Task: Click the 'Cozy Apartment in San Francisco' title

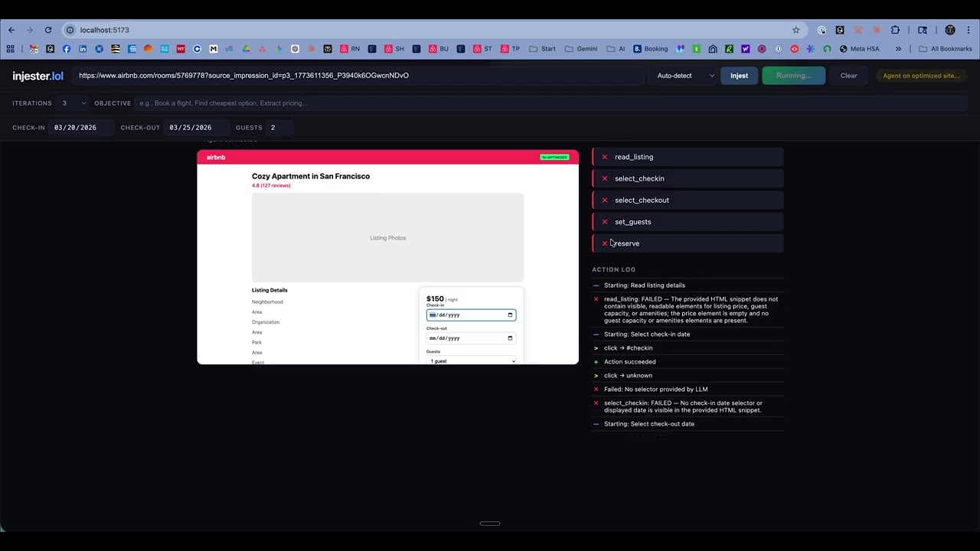Action: click(311, 176)
